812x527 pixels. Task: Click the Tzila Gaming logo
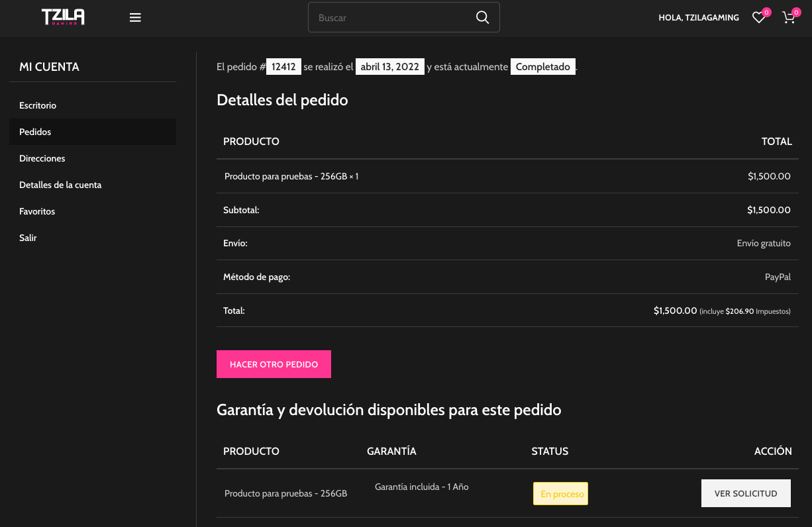point(63,17)
